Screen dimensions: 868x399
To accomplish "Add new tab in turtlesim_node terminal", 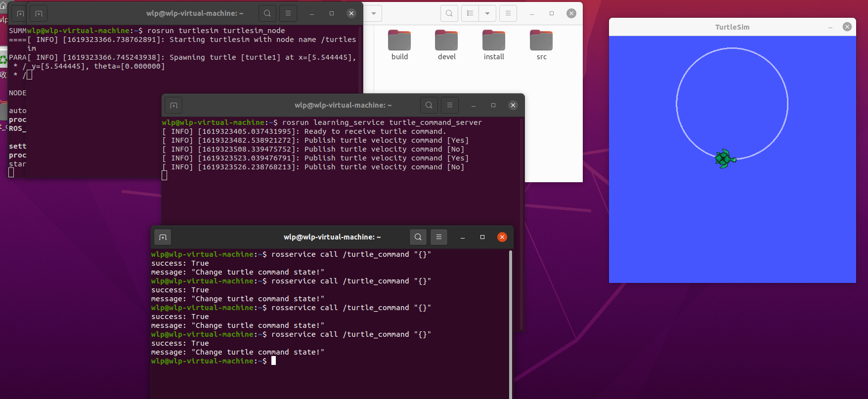I will click(39, 13).
